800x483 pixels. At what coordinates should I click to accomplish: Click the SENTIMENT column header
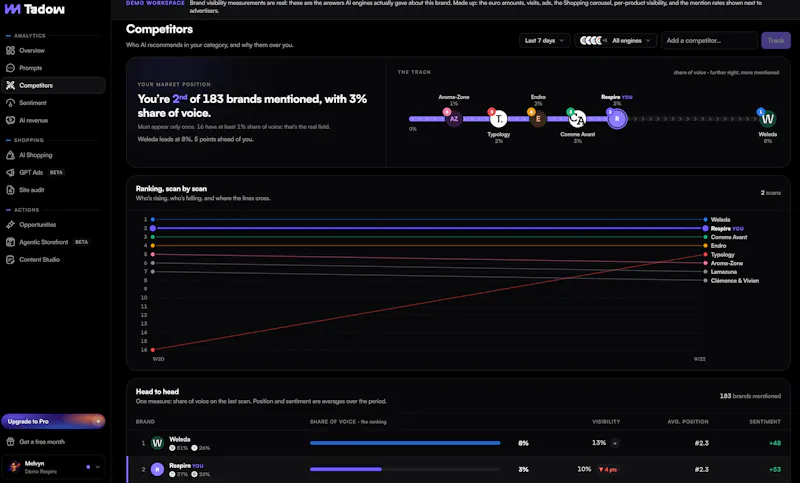[765, 422]
